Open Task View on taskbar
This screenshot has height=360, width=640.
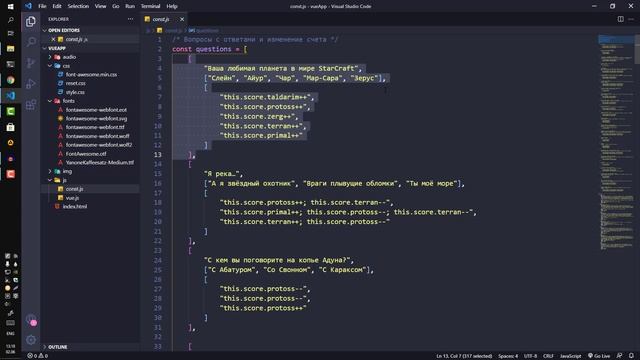tap(11, 33)
